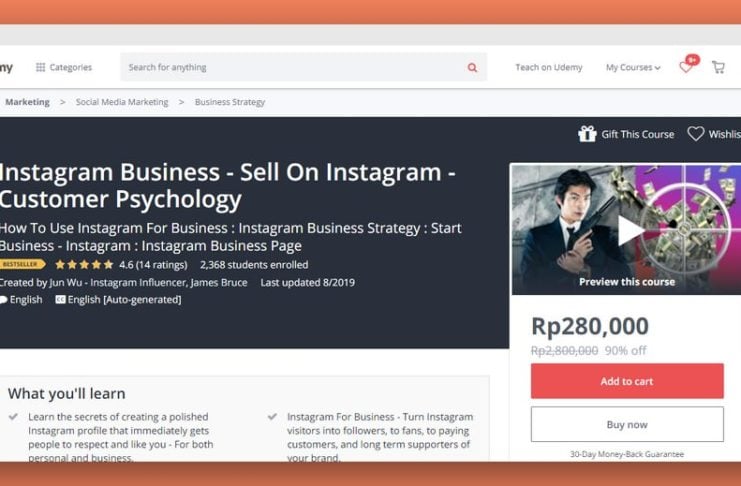The height and width of the screenshot is (486, 741).
Task: Add the course to cart
Action: tap(627, 381)
